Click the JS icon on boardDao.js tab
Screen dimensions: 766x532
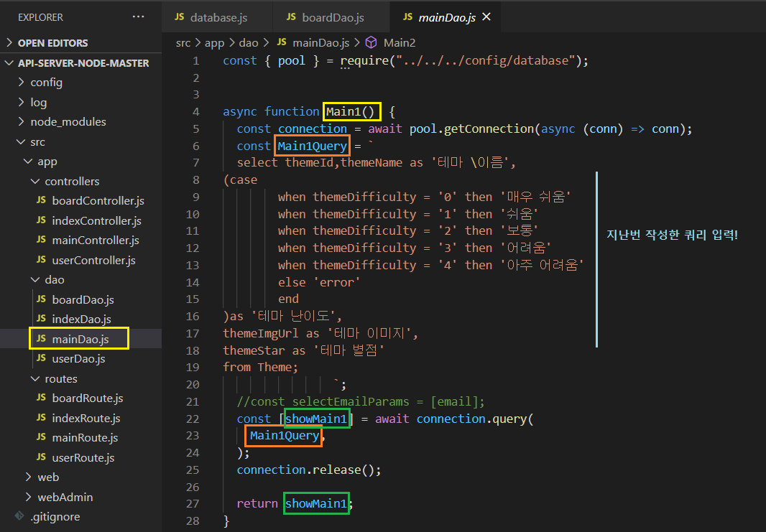[x=291, y=17]
